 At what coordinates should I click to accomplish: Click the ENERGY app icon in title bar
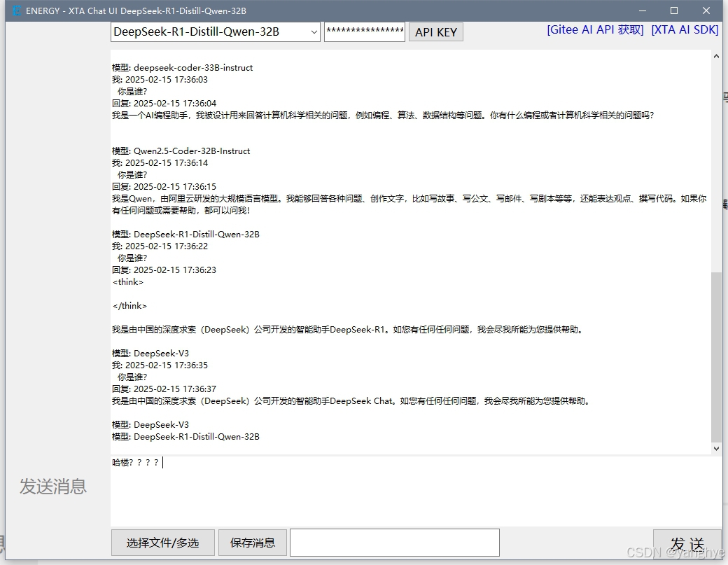pyautogui.click(x=17, y=11)
